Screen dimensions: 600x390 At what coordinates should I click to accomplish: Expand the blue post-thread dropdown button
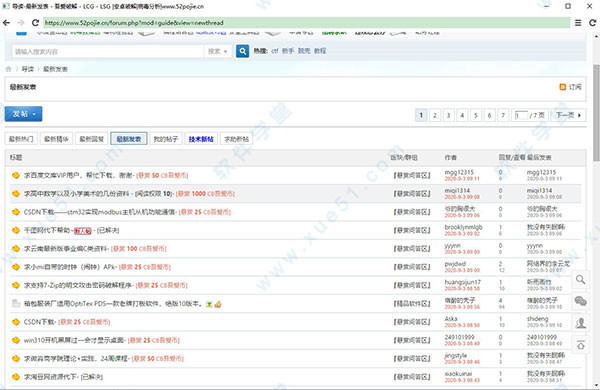(23, 114)
